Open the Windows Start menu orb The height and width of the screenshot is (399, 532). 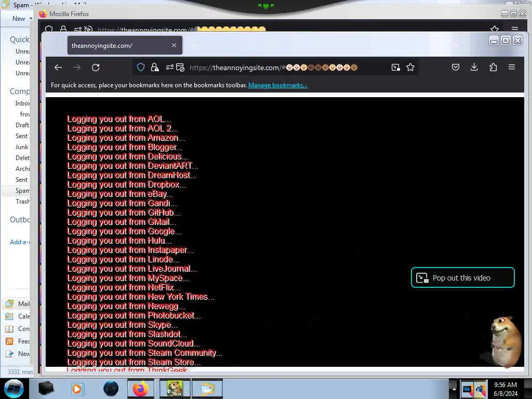14,389
